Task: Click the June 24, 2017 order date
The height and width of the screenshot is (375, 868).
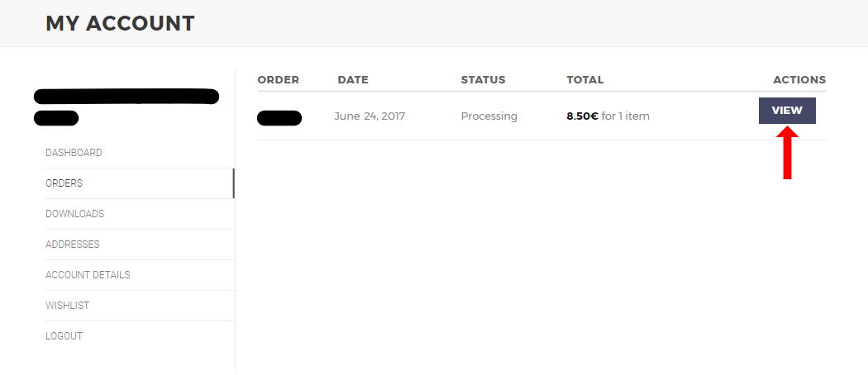Action: point(370,116)
